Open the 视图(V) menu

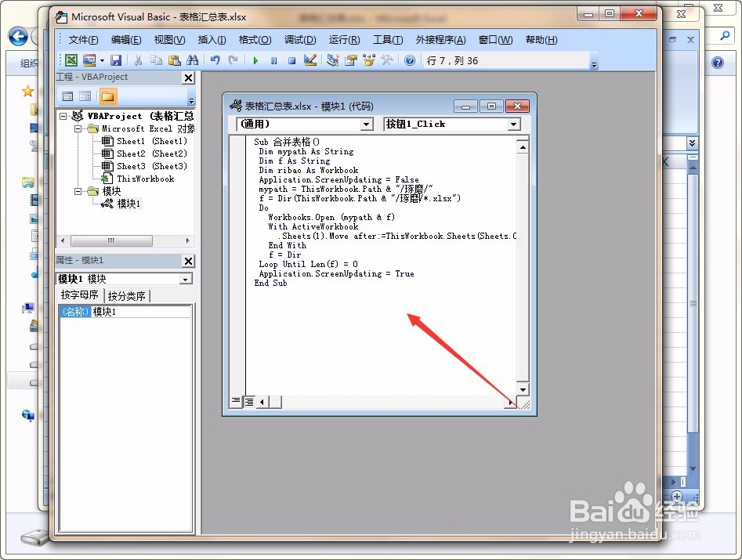click(169, 40)
